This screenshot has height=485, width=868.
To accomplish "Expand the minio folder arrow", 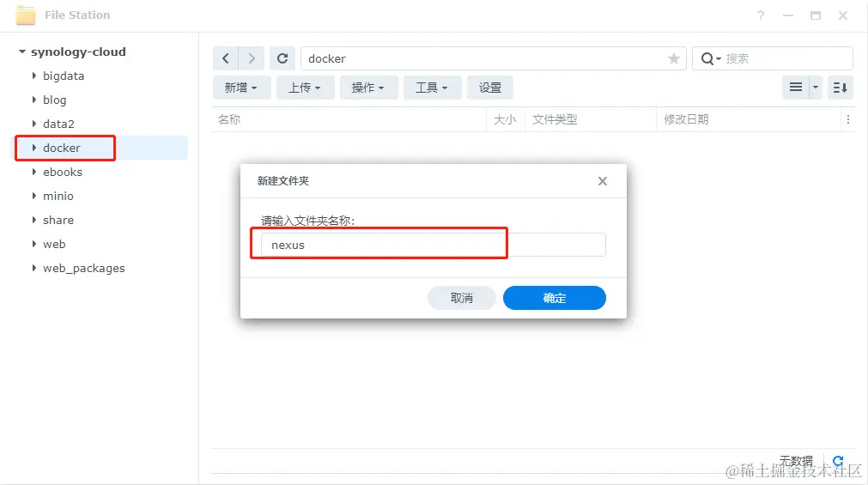I will click(34, 196).
